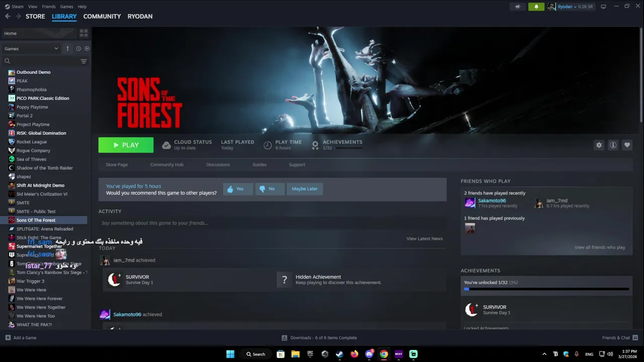Open achievements trophy icon

(x=315, y=145)
